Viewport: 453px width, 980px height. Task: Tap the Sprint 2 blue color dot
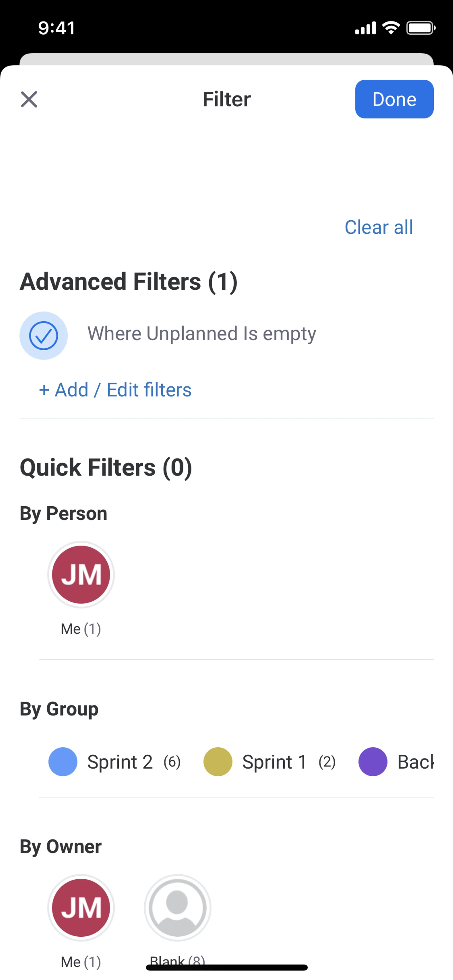pos(63,762)
